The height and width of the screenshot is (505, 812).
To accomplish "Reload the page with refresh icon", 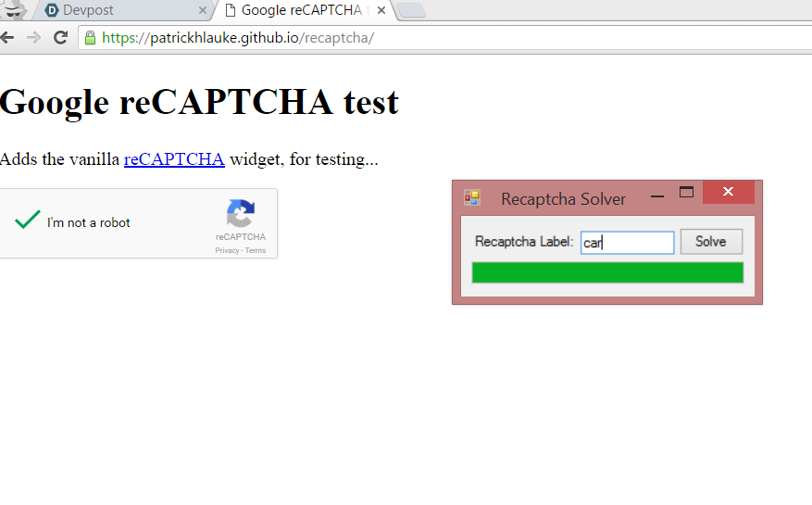I will (60, 37).
